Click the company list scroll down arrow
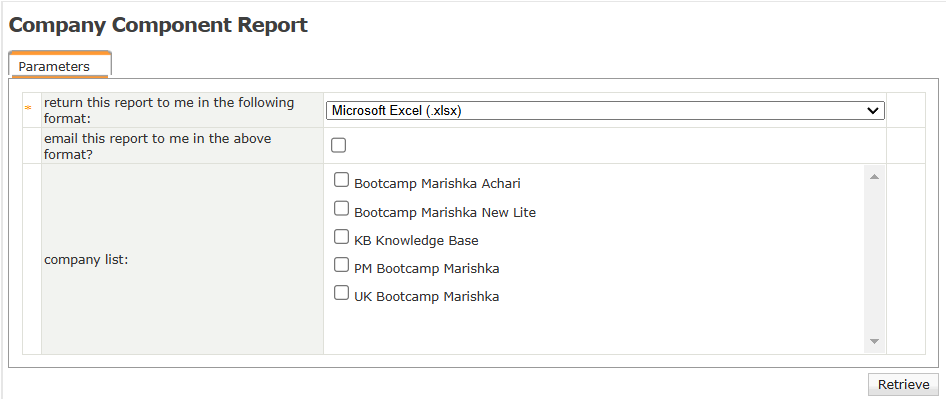Viewport: 947px width, 400px height. (874, 342)
